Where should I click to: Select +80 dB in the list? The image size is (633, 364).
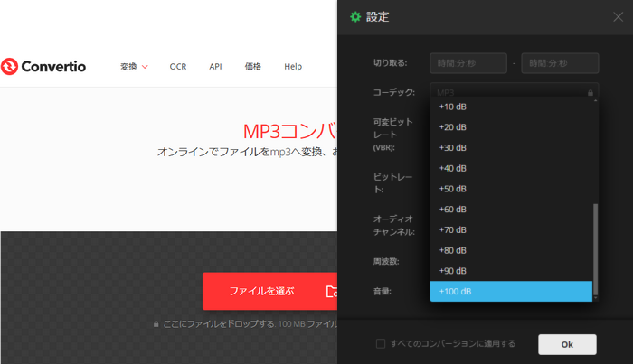[511, 250]
